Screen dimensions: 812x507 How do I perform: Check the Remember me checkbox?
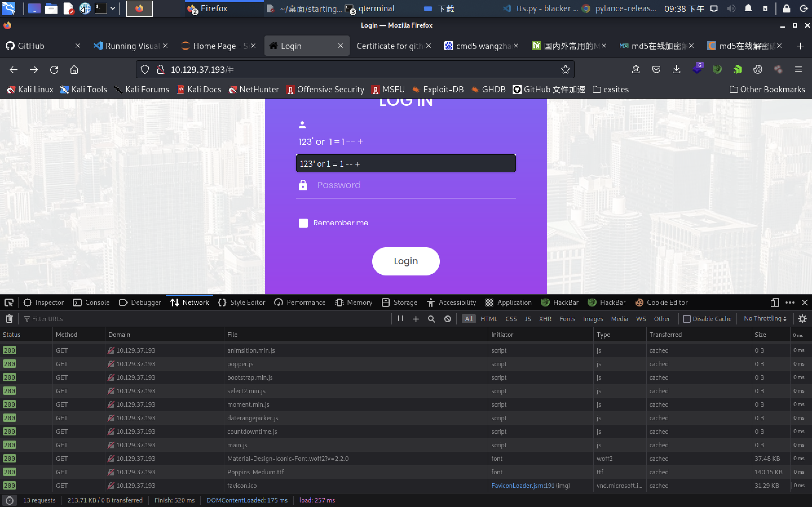point(303,223)
